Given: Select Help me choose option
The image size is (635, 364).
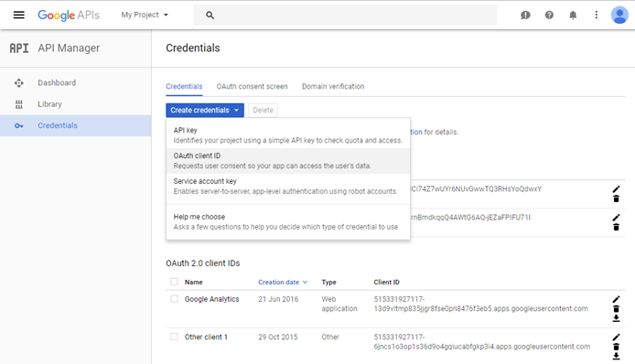Looking at the screenshot, I should (x=288, y=222).
